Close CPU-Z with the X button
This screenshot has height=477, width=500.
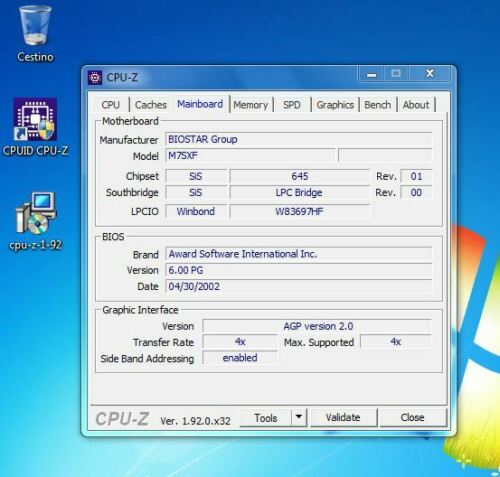click(x=430, y=74)
